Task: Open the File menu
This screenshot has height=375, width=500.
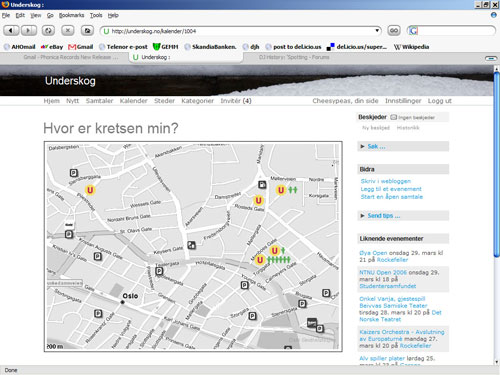Action: click(x=6, y=15)
